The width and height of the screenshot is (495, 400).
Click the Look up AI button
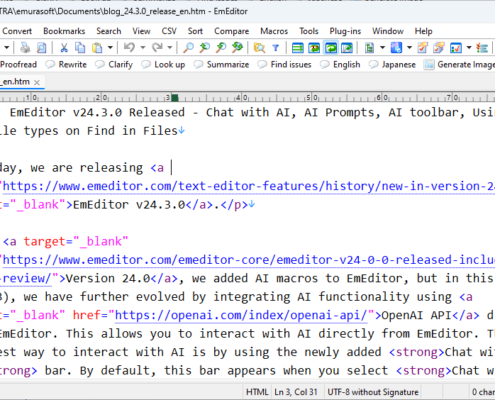163,64
